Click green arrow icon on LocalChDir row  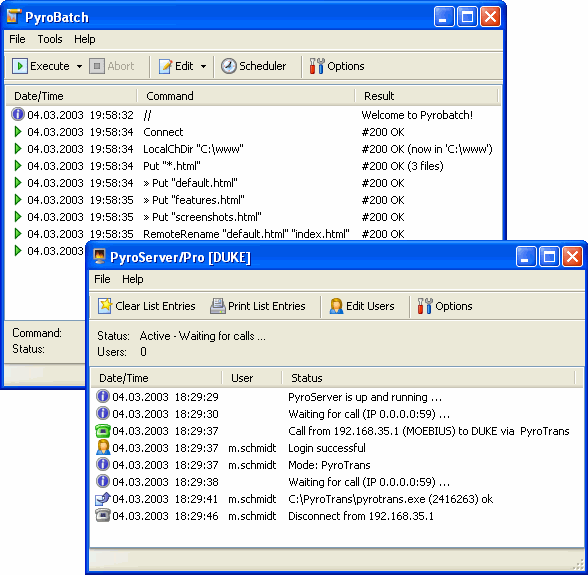(x=18, y=149)
